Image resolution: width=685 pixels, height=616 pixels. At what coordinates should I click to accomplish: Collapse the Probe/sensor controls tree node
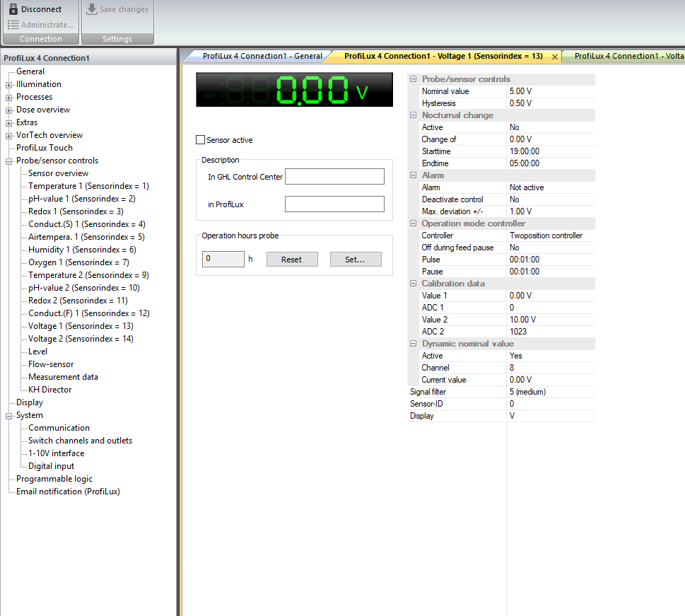pyautogui.click(x=8, y=161)
